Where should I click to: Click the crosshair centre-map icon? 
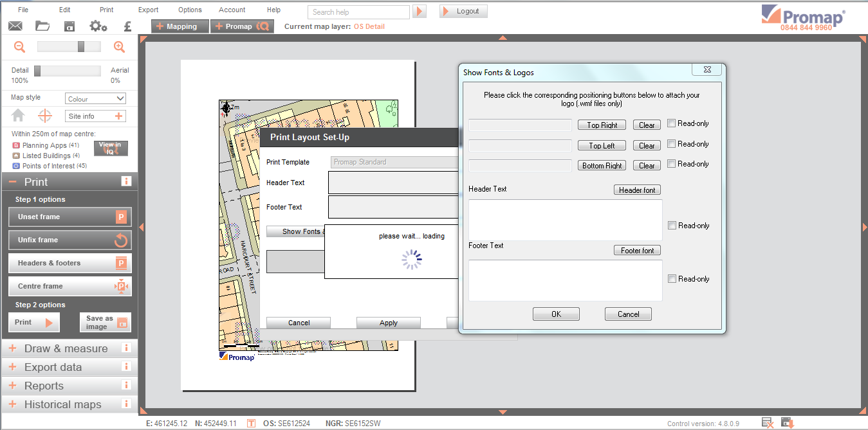pyautogui.click(x=44, y=116)
